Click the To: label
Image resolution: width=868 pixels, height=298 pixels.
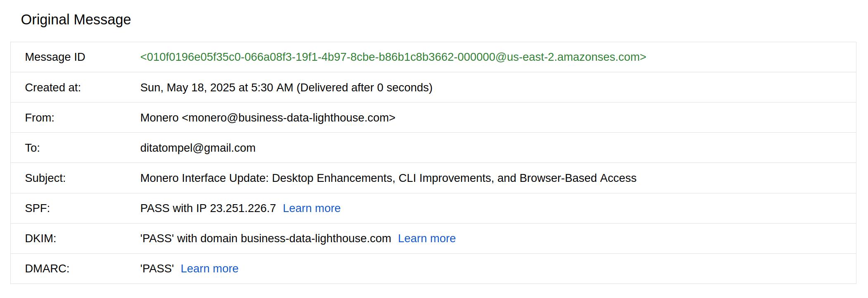click(33, 148)
